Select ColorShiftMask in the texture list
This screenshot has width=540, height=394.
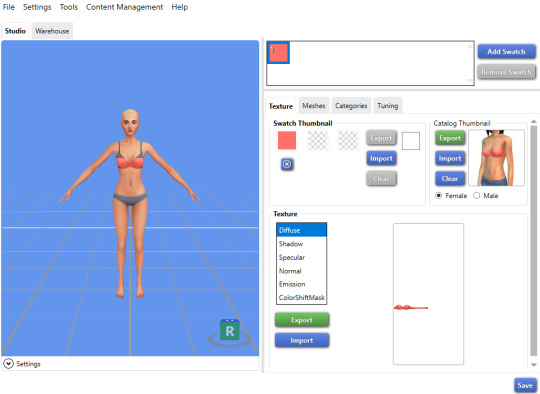pos(301,298)
